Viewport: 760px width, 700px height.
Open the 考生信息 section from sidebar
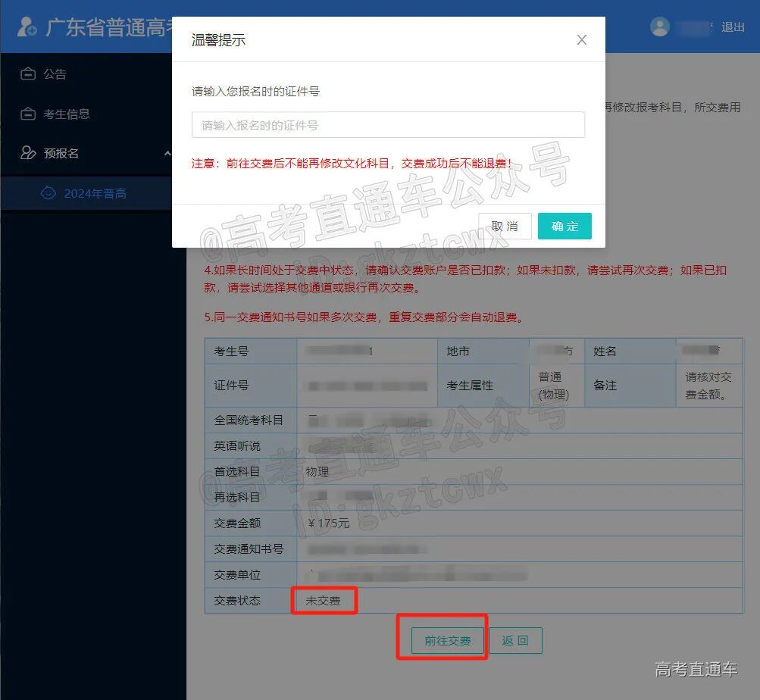point(68,114)
